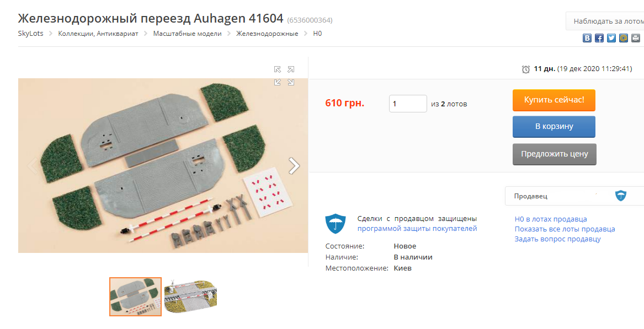Click the print page icon
Viewport: 644px width, 329px height.
(x=635, y=38)
